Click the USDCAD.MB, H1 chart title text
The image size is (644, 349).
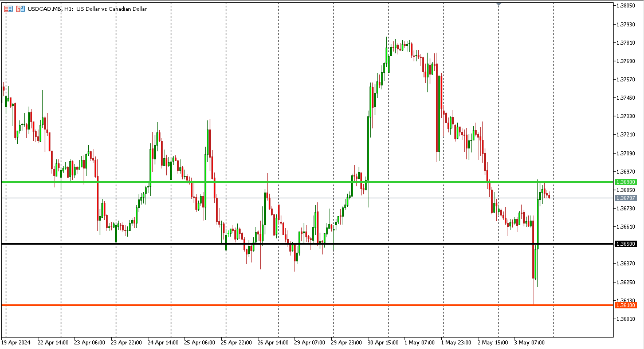[87, 9]
